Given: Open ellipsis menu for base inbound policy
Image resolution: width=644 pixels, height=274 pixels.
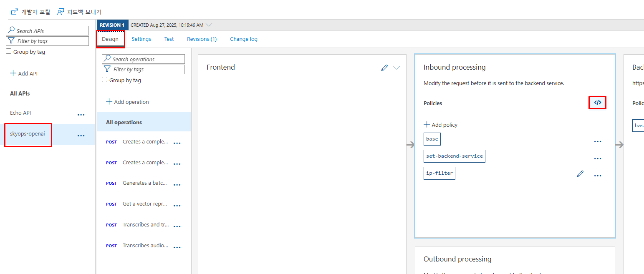Looking at the screenshot, I should point(598,141).
